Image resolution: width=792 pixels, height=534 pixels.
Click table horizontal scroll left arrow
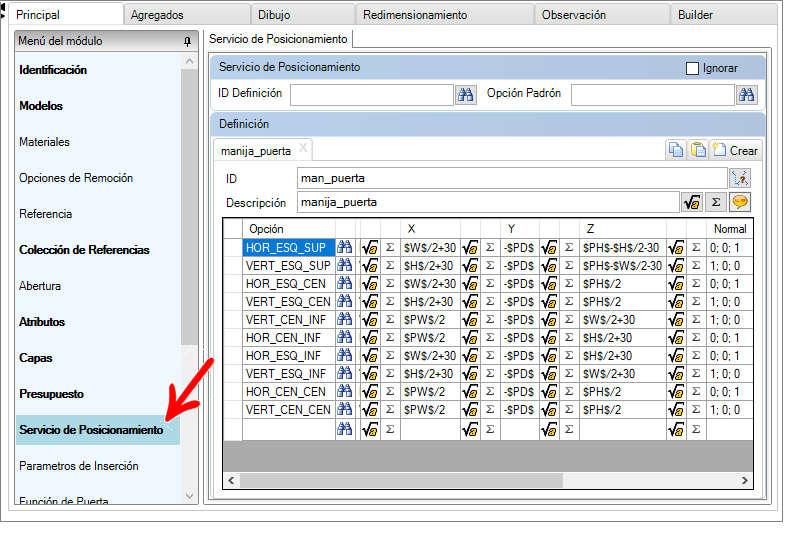[x=231, y=480]
